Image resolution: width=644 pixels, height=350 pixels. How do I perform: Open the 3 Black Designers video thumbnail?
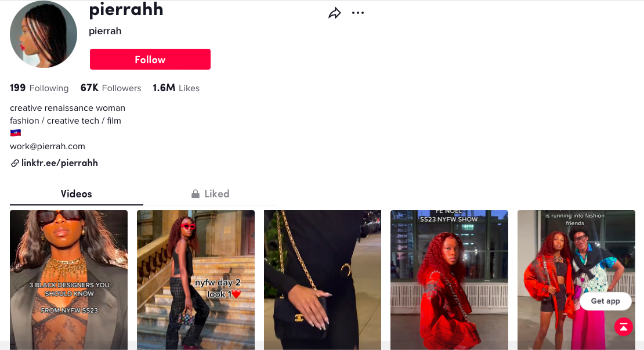(68, 280)
